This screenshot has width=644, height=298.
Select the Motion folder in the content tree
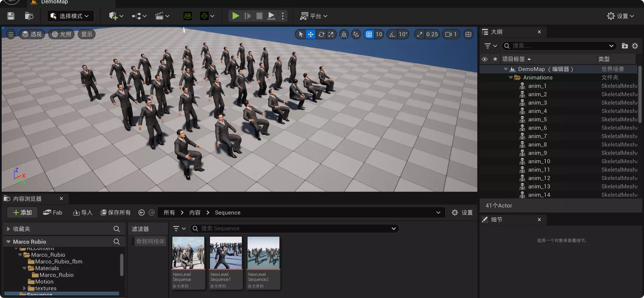[x=44, y=282]
